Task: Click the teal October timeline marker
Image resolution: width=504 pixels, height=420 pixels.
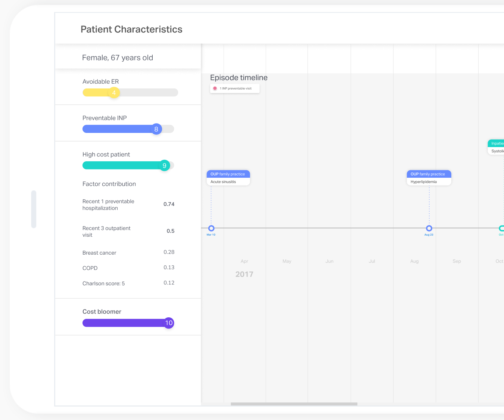Action: tap(501, 228)
